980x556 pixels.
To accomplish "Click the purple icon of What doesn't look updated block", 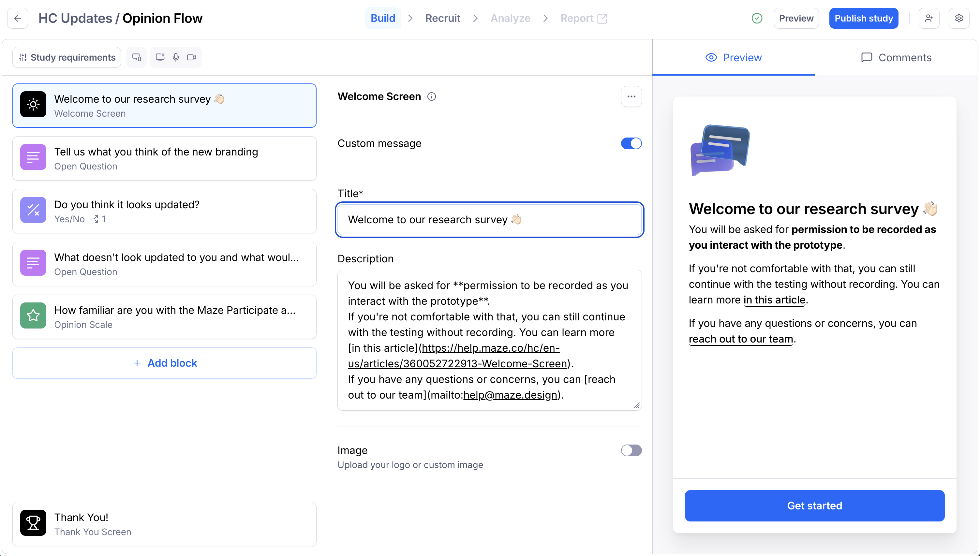I will point(33,263).
